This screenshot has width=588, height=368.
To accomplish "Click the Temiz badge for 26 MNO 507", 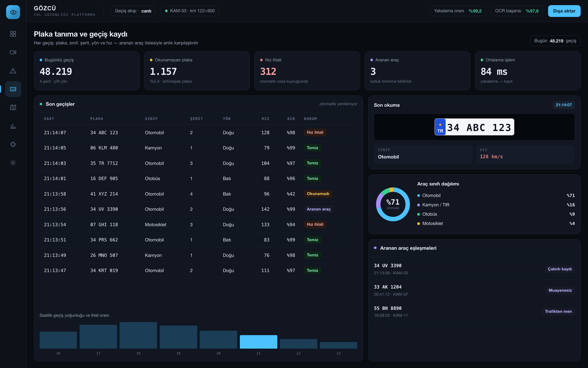I will (312, 255).
